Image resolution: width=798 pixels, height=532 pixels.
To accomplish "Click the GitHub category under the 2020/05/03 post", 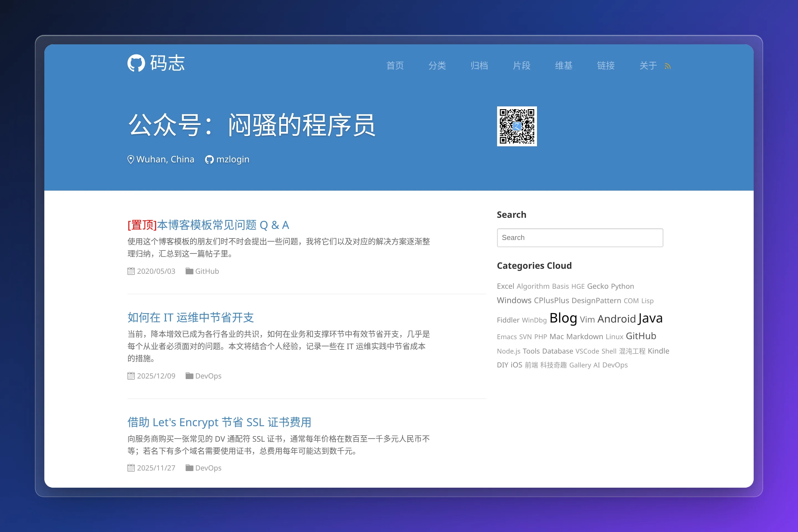I will click(207, 272).
